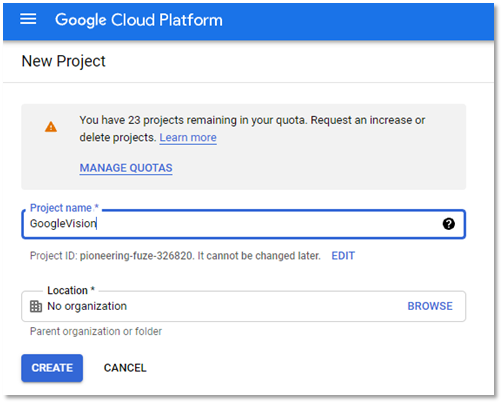Click the 'Project name' field label
503x404 pixels.
64,208
